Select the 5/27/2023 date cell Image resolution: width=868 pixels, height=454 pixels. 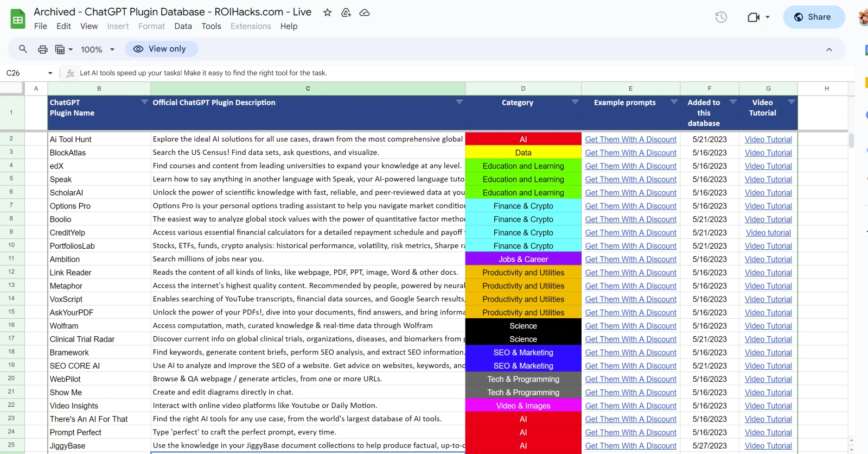[709, 446]
